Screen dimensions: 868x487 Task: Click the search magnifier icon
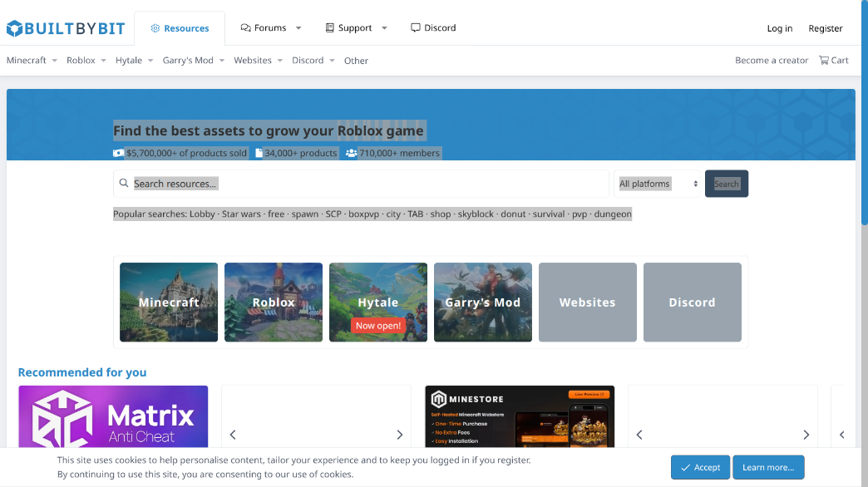(x=124, y=182)
